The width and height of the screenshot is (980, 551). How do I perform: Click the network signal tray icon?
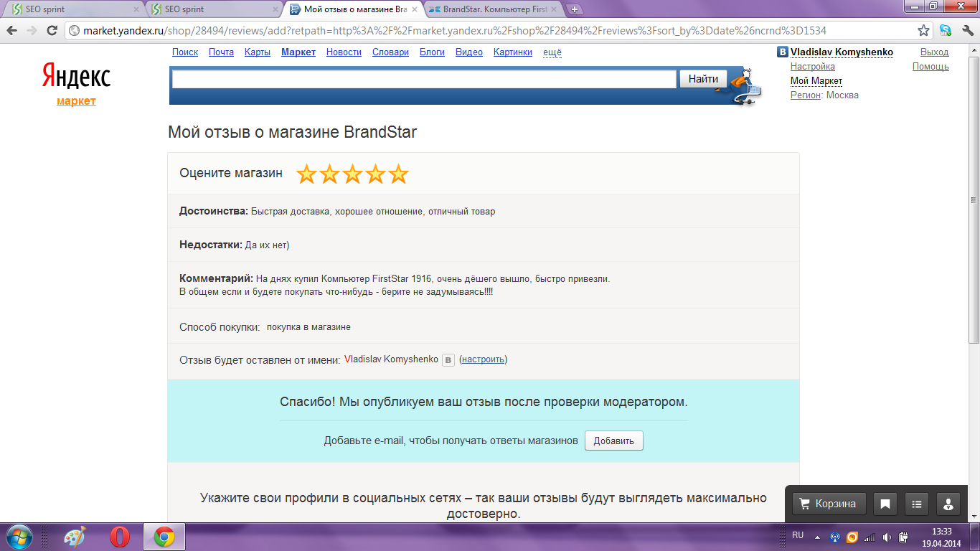(x=870, y=537)
